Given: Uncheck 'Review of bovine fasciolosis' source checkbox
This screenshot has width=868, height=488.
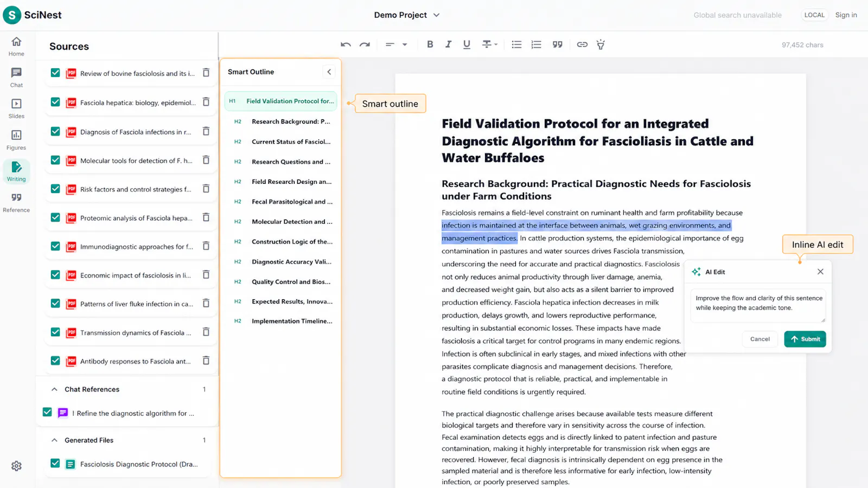Looking at the screenshot, I should click(x=55, y=73).
